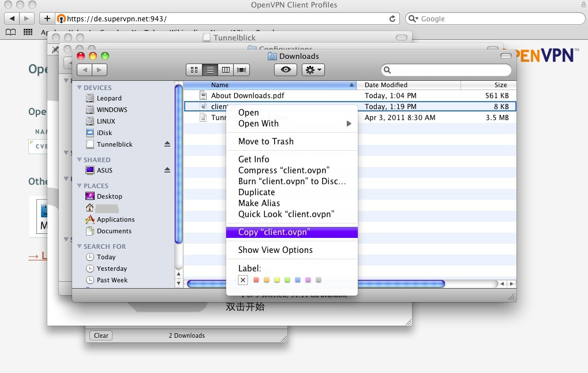Image resolution: width=588 pixels, height=373 pixels.
Task: Go back in Finder Downloads window
Action: coord(85,70)
